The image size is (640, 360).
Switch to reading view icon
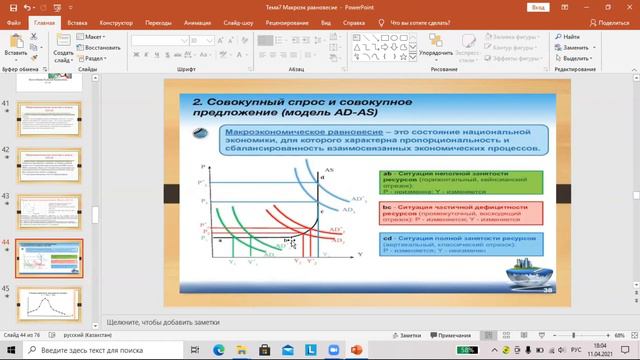click(x=524, y=335)
